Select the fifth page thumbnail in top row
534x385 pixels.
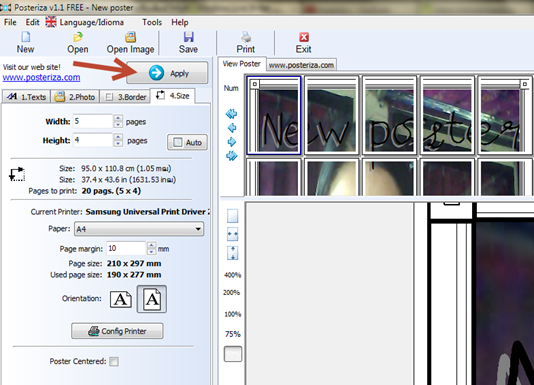coord(504,115)
